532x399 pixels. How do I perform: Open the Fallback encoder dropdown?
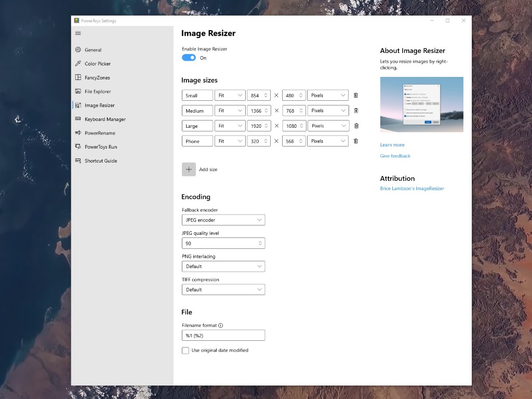pyautogui.click(x=223, y=220)
